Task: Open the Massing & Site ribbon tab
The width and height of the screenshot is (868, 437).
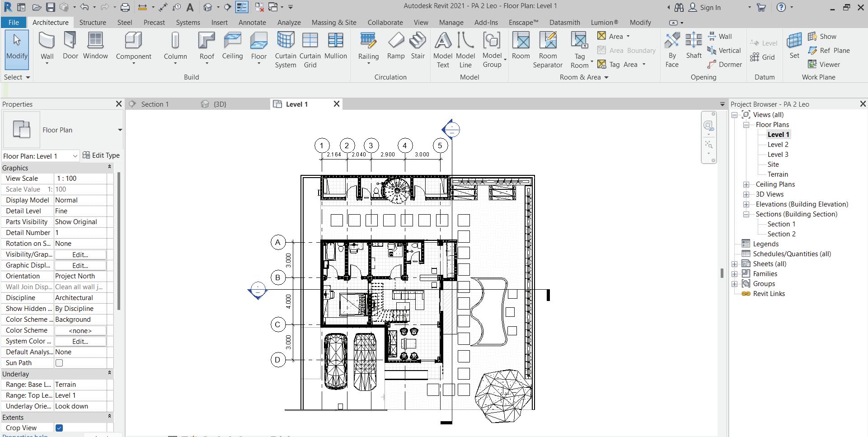Action: 334,22
